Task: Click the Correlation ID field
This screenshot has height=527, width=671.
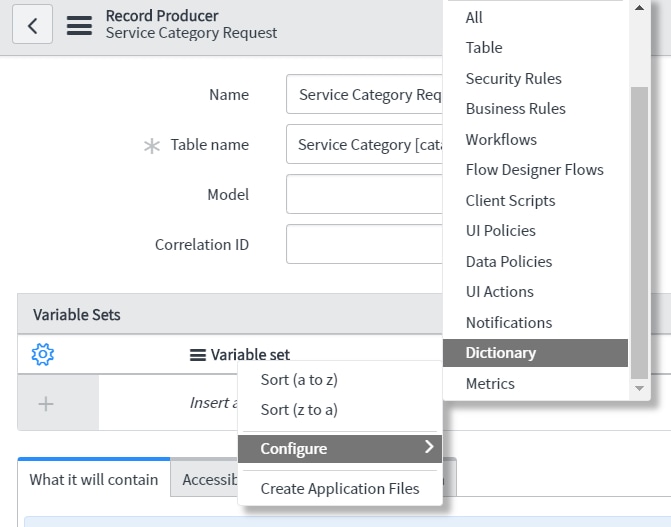Action: click(364, 244)
